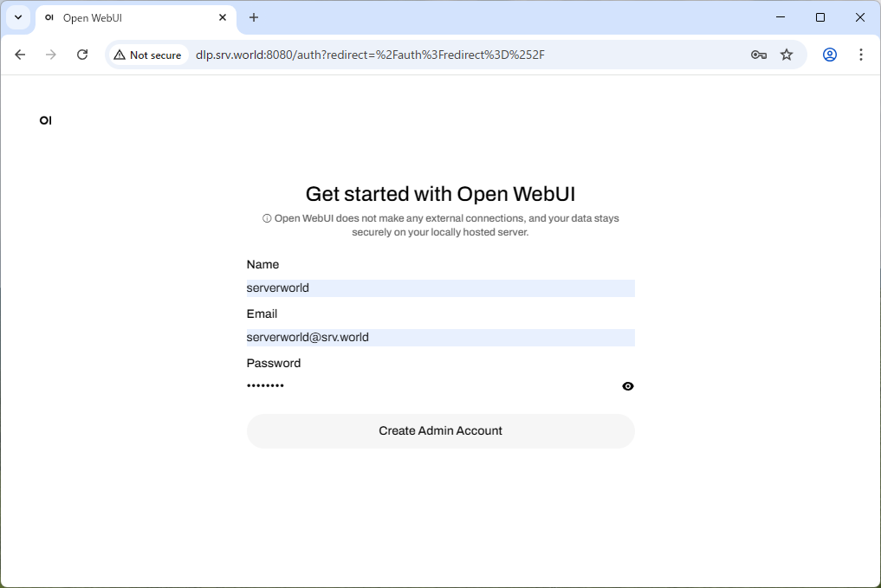Focus the Name input field

click(440, 288)
